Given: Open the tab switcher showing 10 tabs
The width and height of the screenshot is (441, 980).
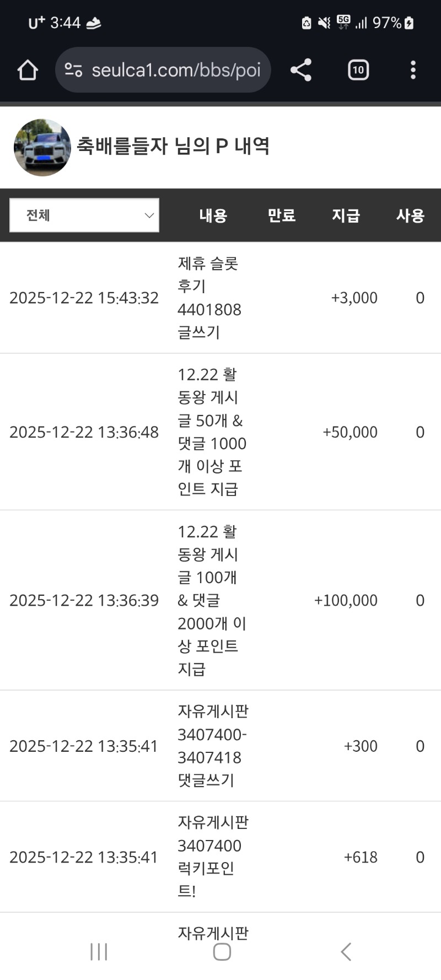Looking at the screenshot, I should click(x=358, y=70).
